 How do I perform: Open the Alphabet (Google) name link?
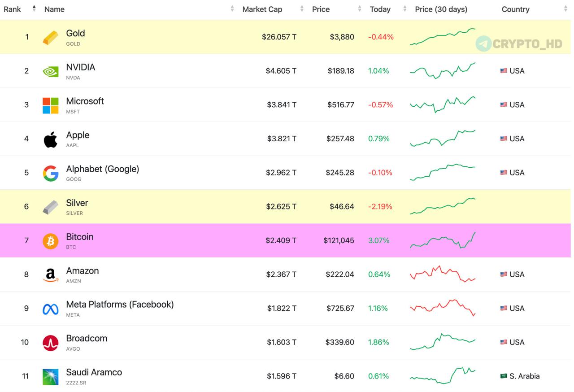102,169
